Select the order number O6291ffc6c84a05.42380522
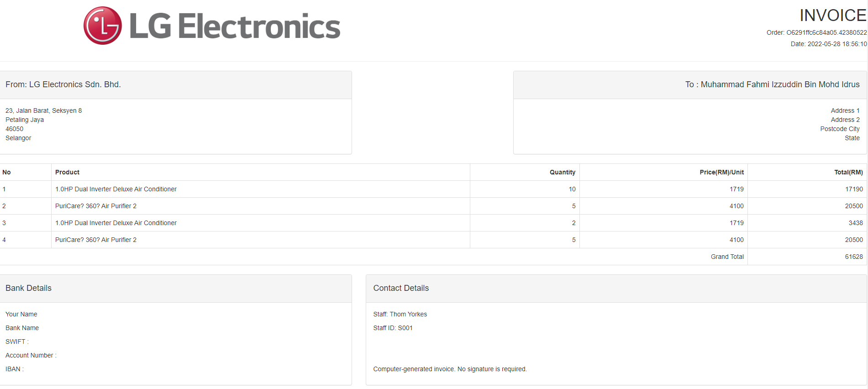This screenshot has height=389, width=868. coord(826,32)
